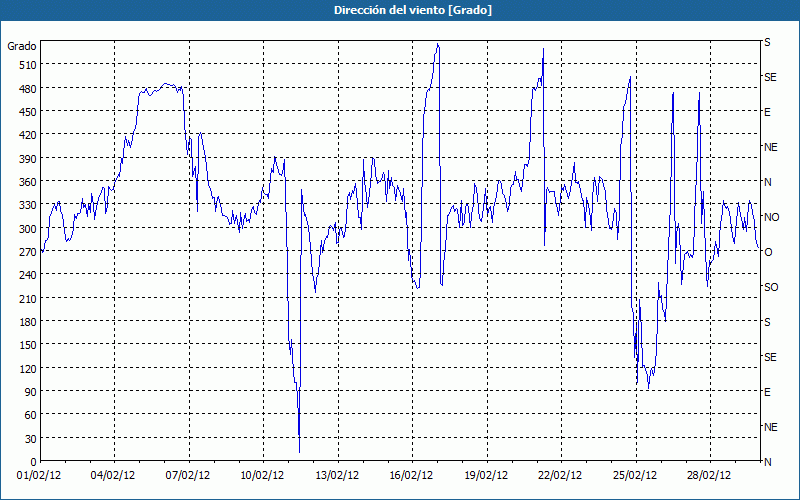Click the 90 y-axis tick label

(30, 392)
